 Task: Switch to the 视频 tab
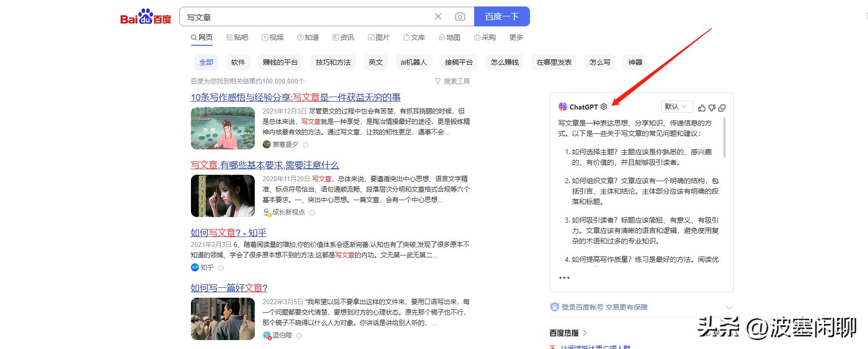[273, 37]
